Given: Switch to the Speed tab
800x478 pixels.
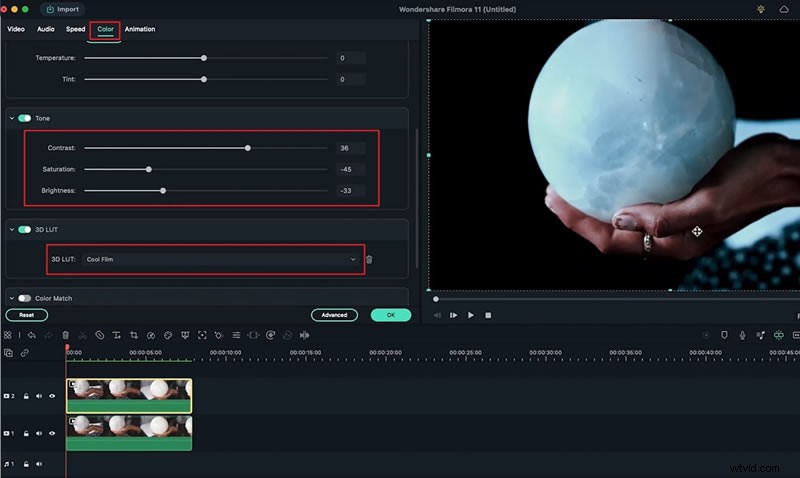Looking at the screenshot, I should tap(75, 29).
